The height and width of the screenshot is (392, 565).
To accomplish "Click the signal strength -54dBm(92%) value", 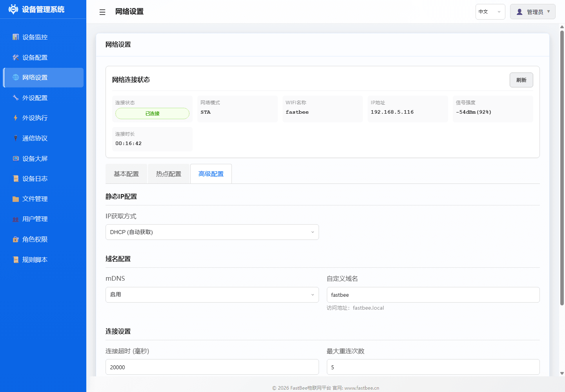I will tap(474, 112).
